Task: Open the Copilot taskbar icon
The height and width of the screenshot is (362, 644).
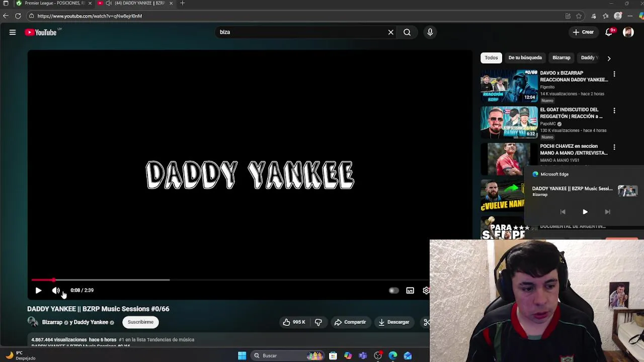Action: [x=348, y=355]
